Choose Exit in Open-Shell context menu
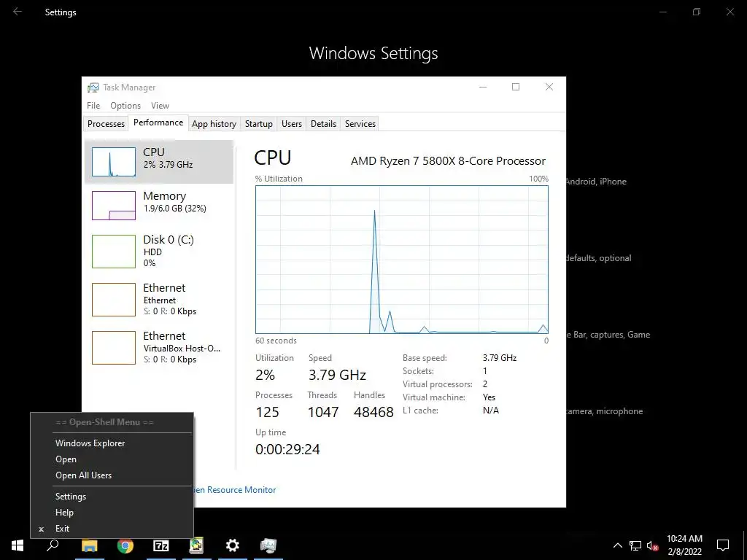The image size is (747, 560). [x=112, y=529]
